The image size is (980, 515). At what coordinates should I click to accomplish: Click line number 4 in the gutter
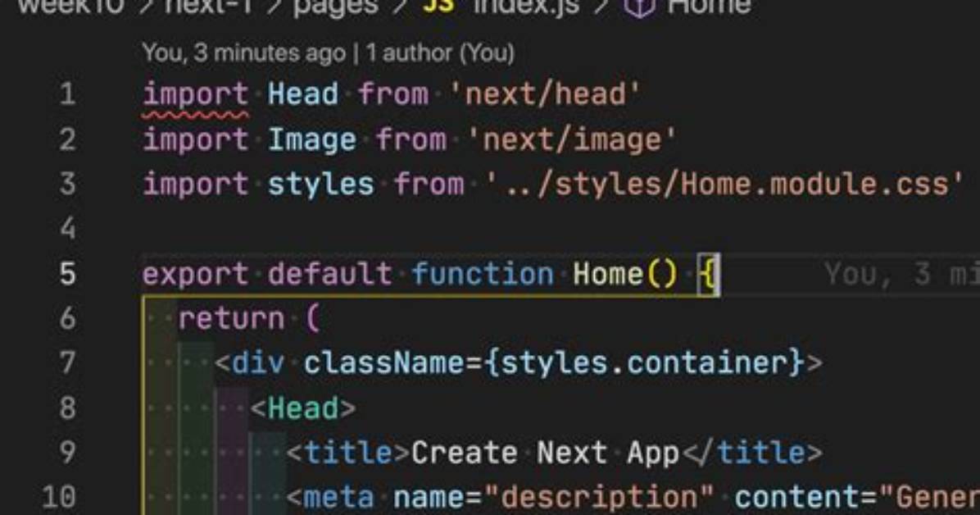[x=67, y=229]
